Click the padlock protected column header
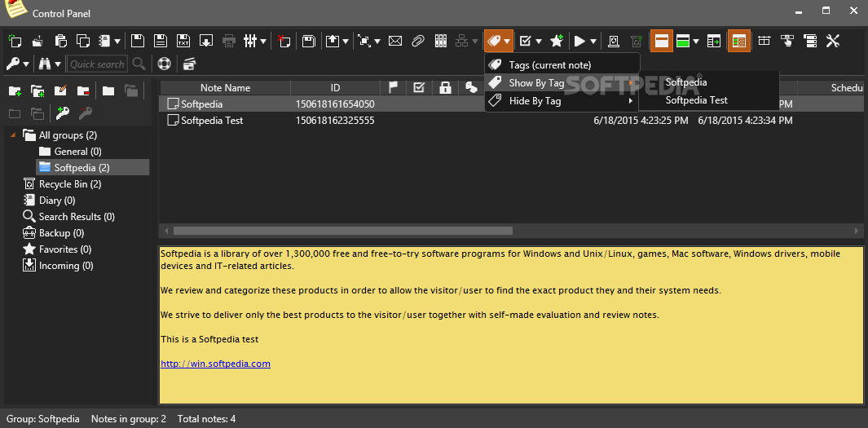This screenshot has height=428, width=868. click(445, 87)
